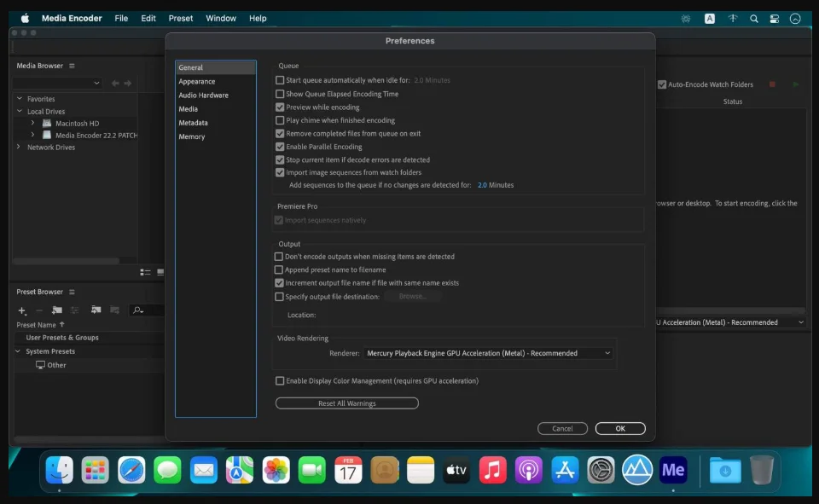Viewport: 819px width, 504px height.
Task: Expand the Network Drives section
Action: click(x=19, y=148)
